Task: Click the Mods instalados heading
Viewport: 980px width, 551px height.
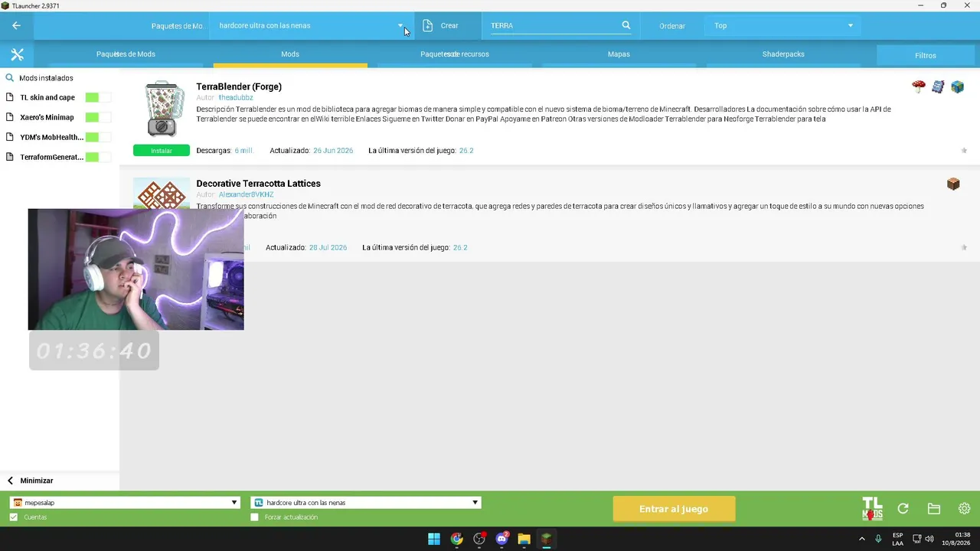Action: 46,78
